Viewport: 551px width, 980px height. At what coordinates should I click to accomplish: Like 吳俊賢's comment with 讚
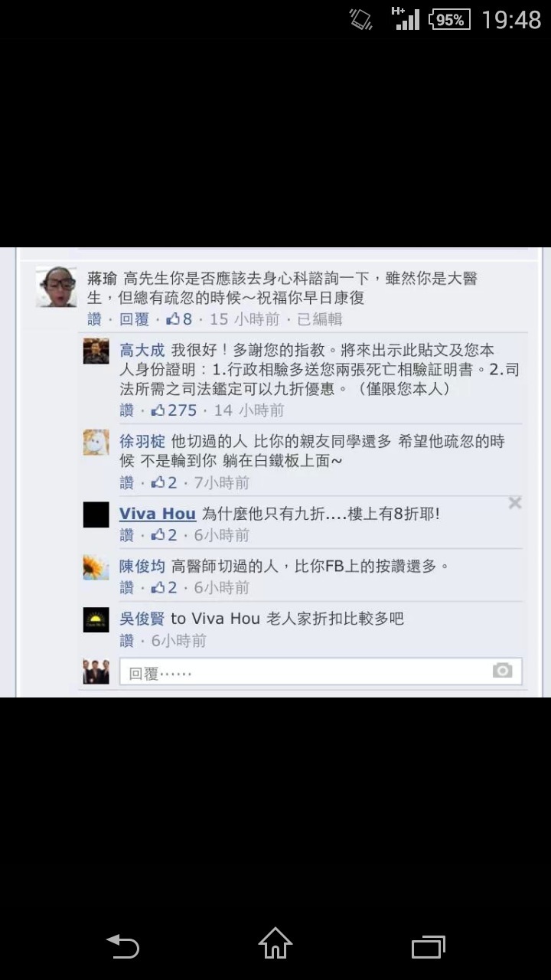(126, 640)
